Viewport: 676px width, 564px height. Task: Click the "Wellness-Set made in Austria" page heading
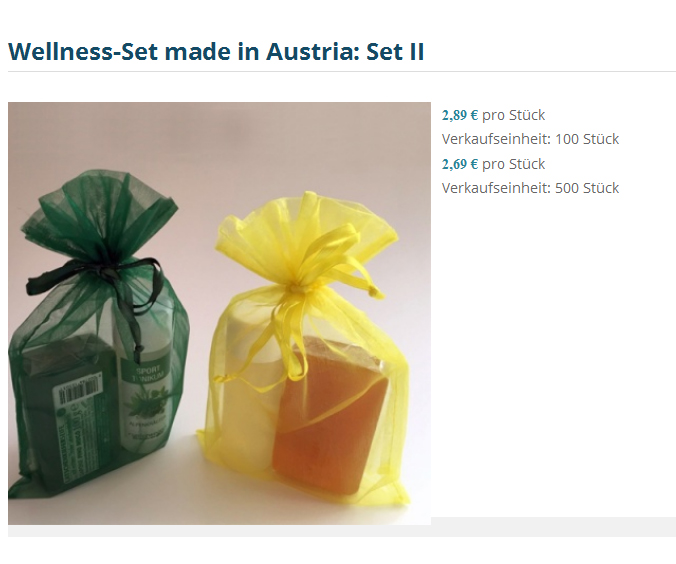(216, 51)
